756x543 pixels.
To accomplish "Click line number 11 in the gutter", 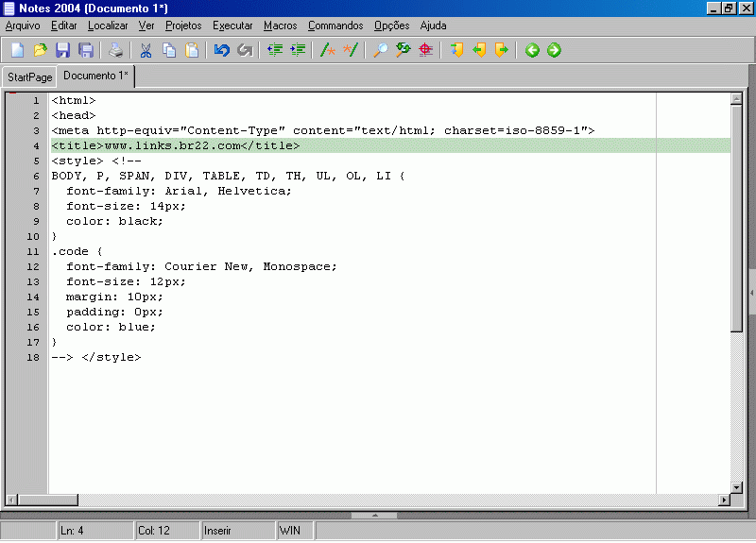I will pyautogui.click(x=33, y=251).
